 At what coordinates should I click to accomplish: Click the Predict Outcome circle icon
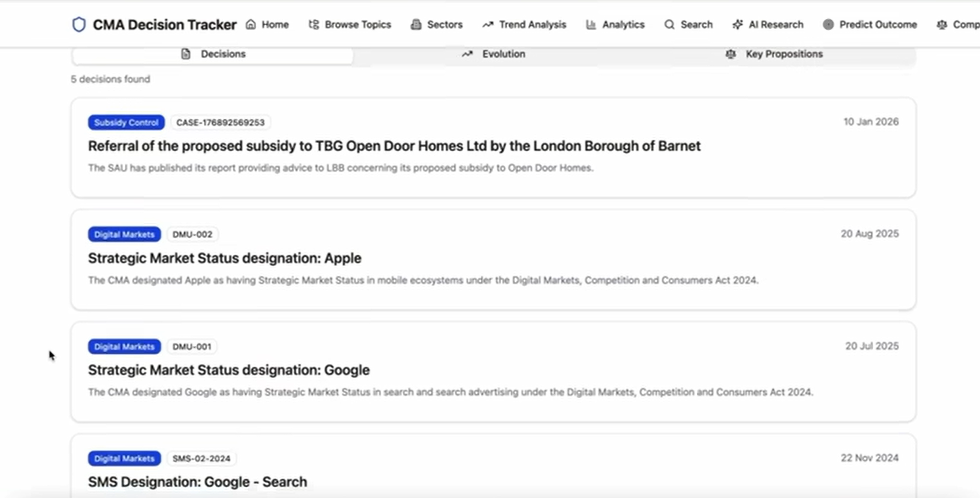828,25
